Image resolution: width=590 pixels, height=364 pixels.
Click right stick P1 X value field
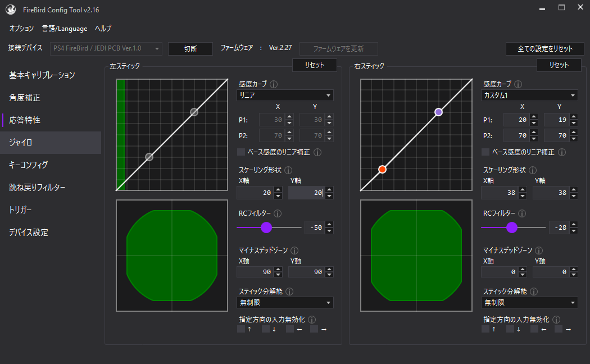516,120
